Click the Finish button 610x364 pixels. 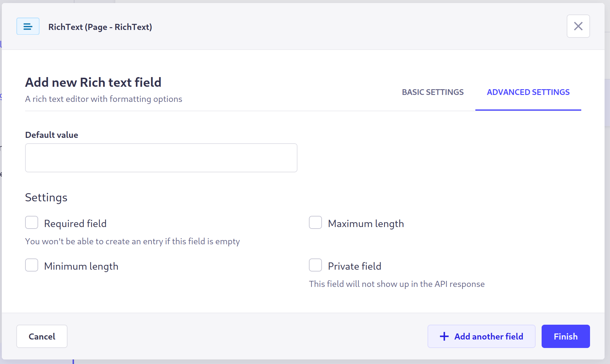coord(565,336)
